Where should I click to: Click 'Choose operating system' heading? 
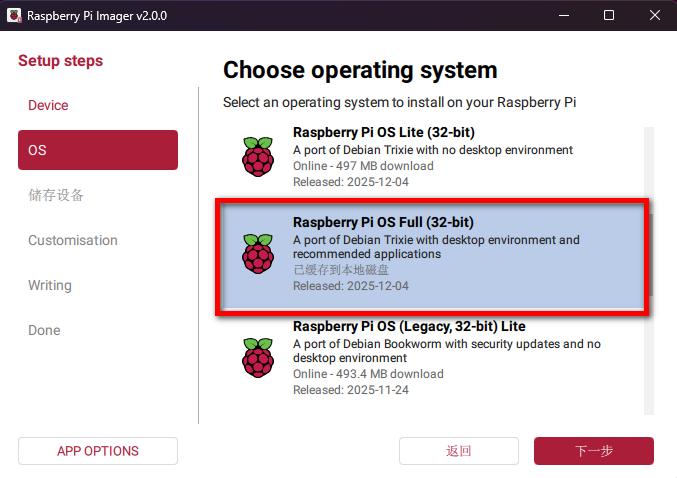(x=360, y=70)
